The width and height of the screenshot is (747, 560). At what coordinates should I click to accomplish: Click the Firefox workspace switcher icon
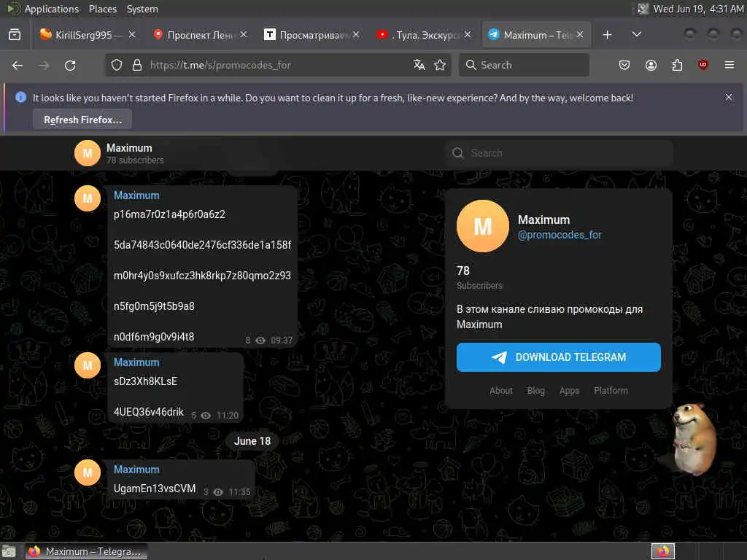pos(662,551)
